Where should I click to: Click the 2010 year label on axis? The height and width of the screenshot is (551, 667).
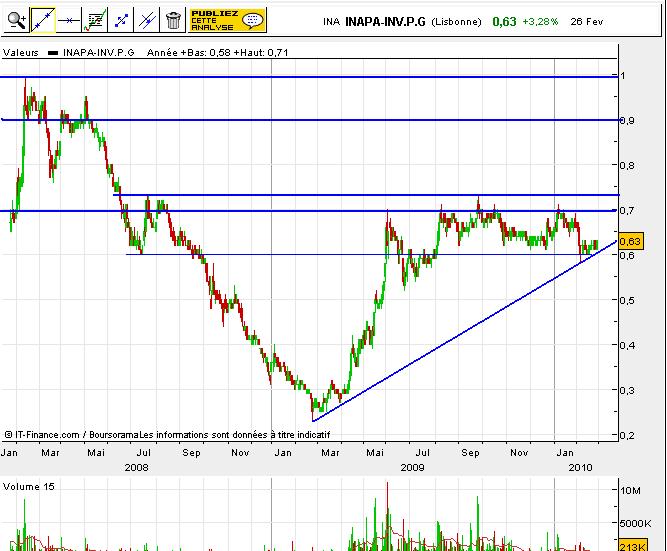click(579, 466)
